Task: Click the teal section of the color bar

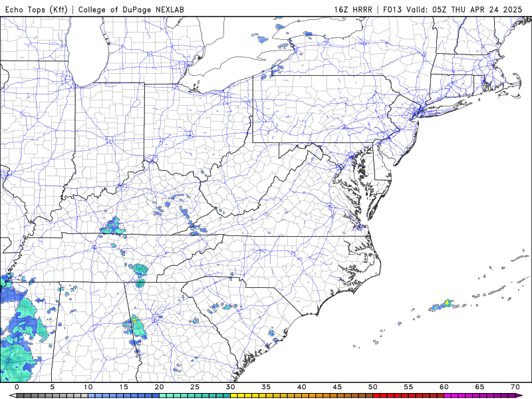Action: [x=195, y=396]
